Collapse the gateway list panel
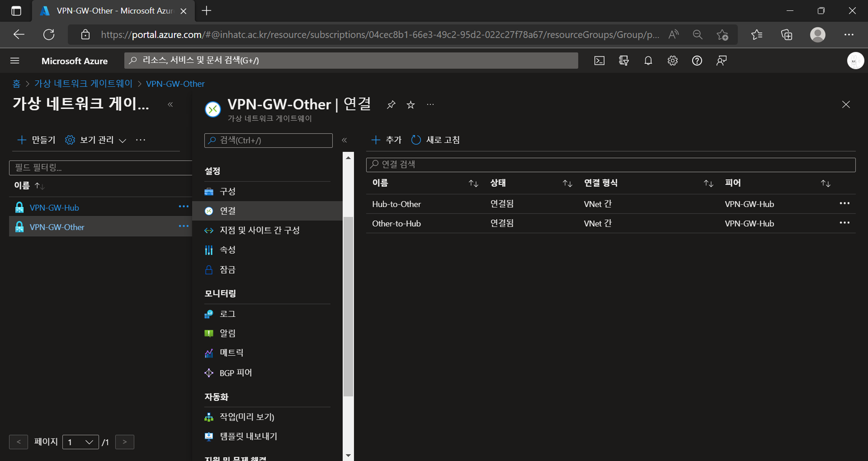This screenshot has width=868, height=461. 171,105
